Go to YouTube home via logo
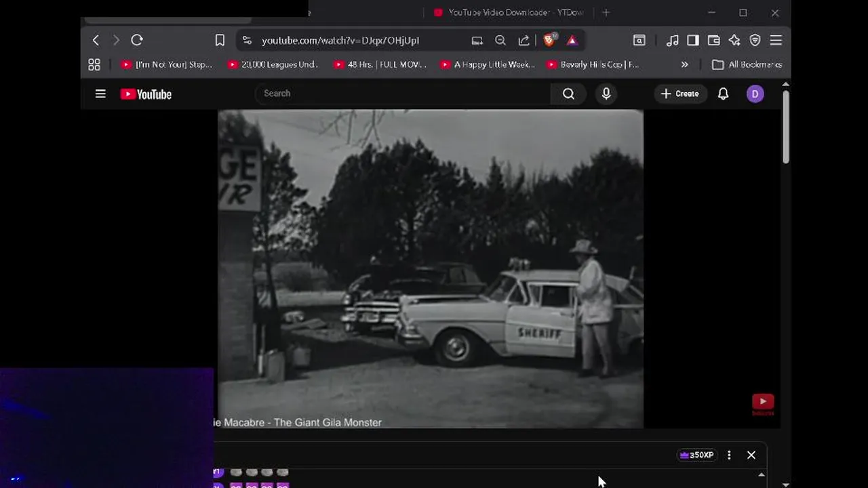This screenshot has height=488, width=868. [x=146, y=94]
